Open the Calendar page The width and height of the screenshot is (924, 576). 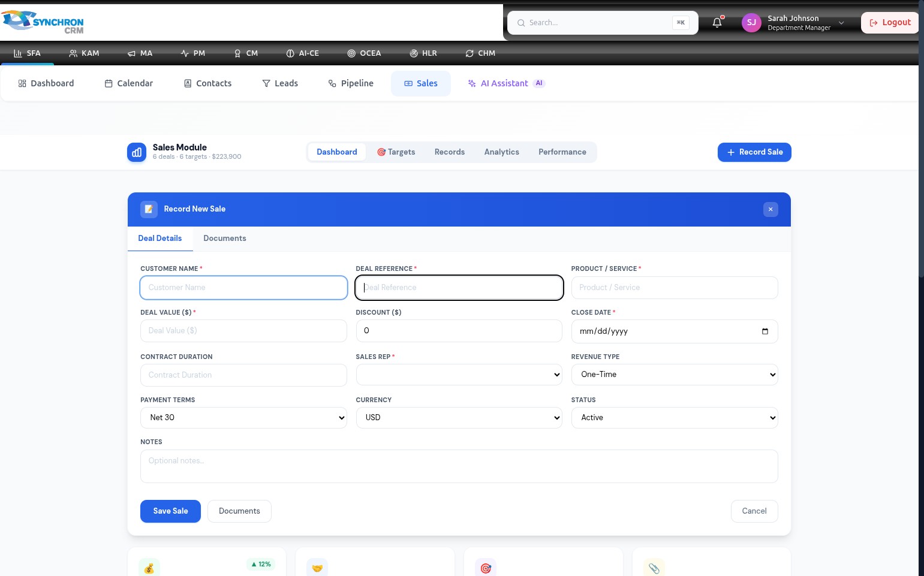click(x=129, y=83)
